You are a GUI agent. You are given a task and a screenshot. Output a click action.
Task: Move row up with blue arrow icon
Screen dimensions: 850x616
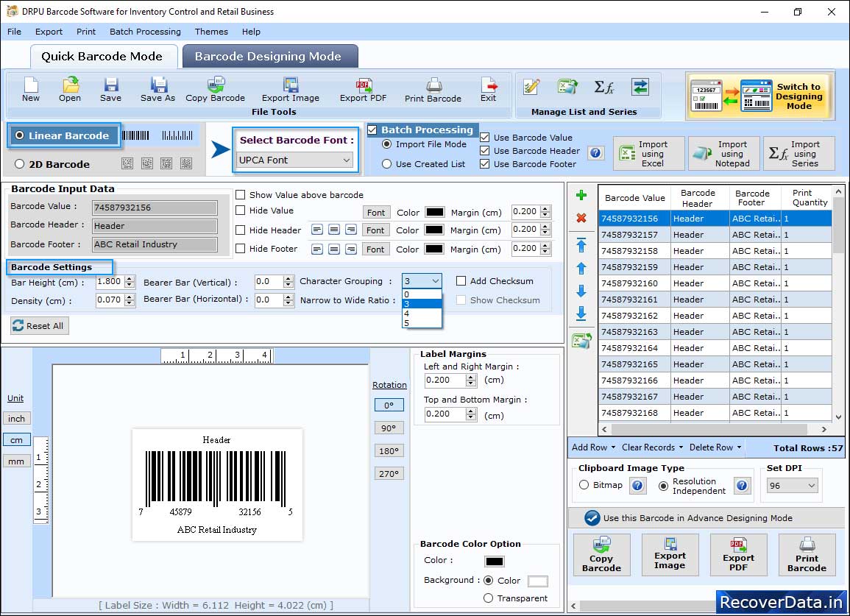coord(581,269)
